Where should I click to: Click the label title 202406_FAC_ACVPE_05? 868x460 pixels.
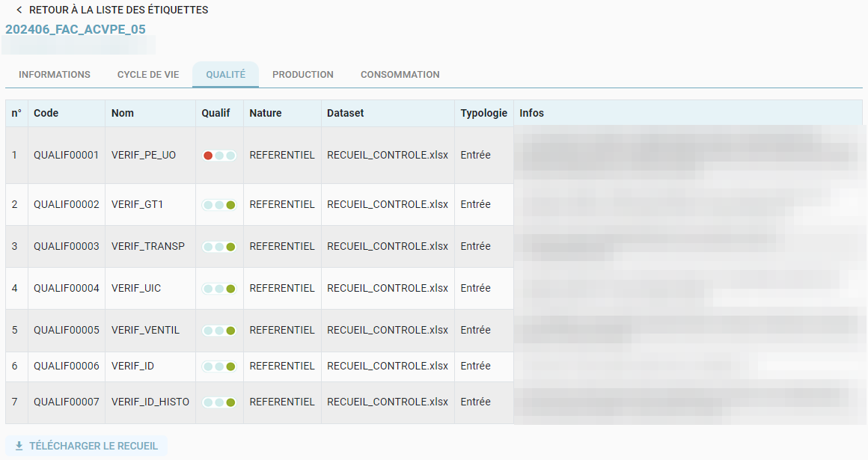76,29
